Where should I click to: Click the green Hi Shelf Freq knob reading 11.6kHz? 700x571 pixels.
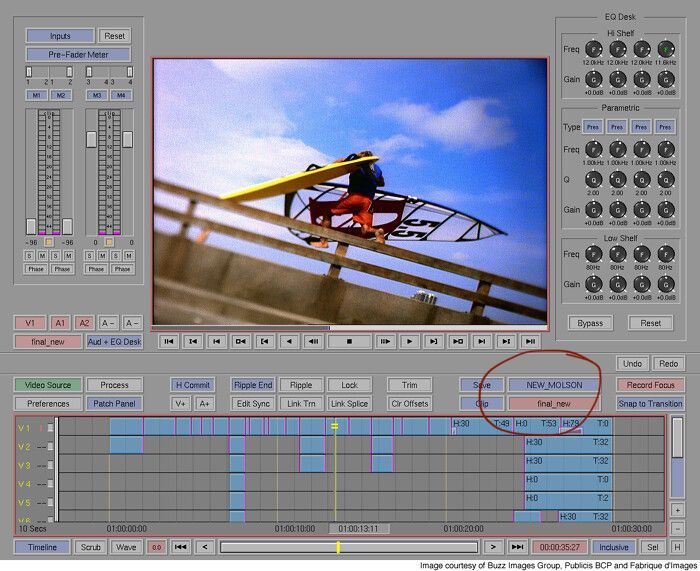tap(666, 49)
